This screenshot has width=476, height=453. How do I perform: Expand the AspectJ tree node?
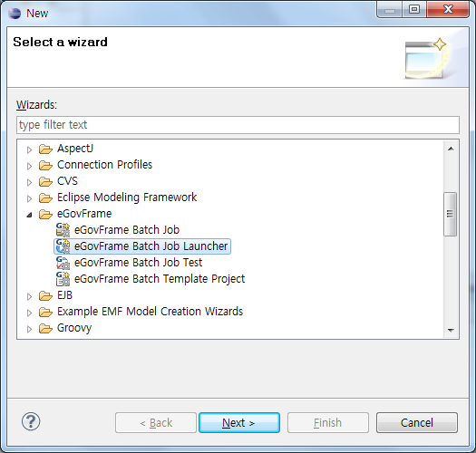(x=29, y=149)
